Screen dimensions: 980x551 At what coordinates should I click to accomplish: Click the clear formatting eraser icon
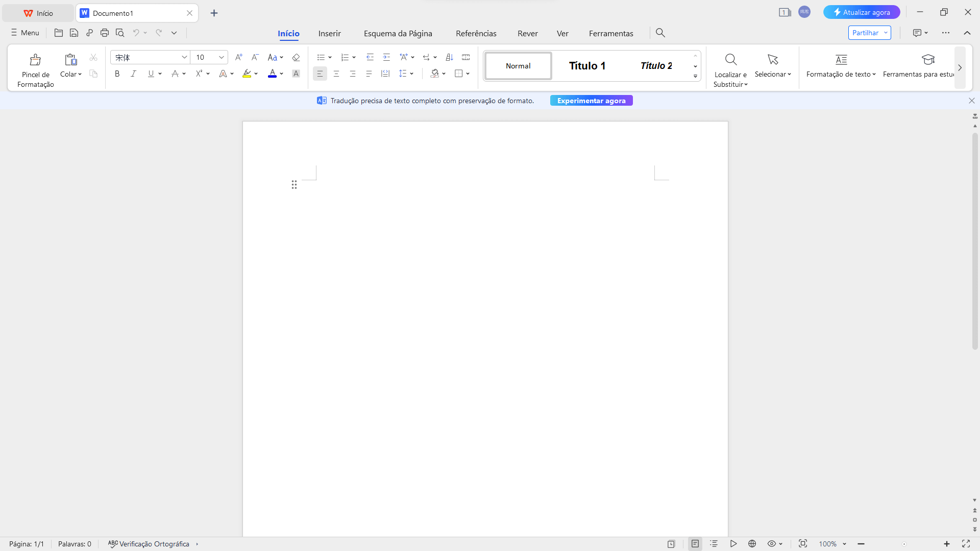(x=296, y=57)
